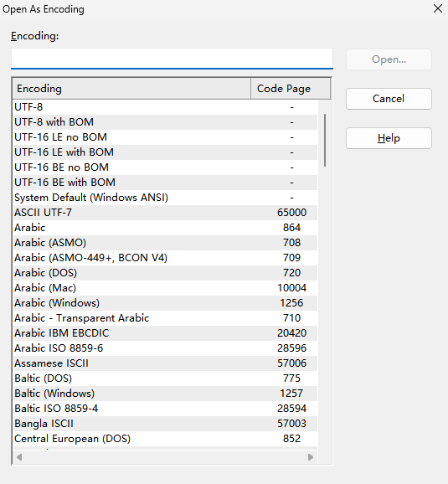Image resolution: width=448 pixels, height=484 pixels.
Task: Choose Arabic ISO 8859-6 encoding
Action: (x=165, y=348)
